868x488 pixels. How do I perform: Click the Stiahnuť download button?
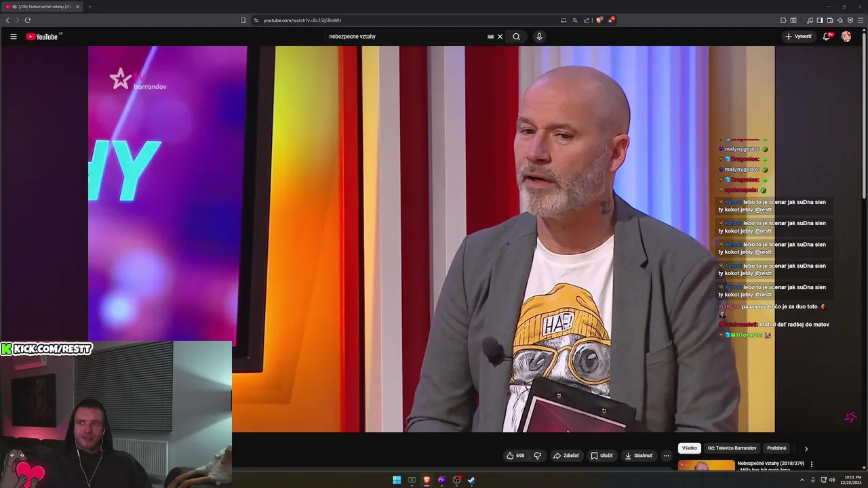638,455
